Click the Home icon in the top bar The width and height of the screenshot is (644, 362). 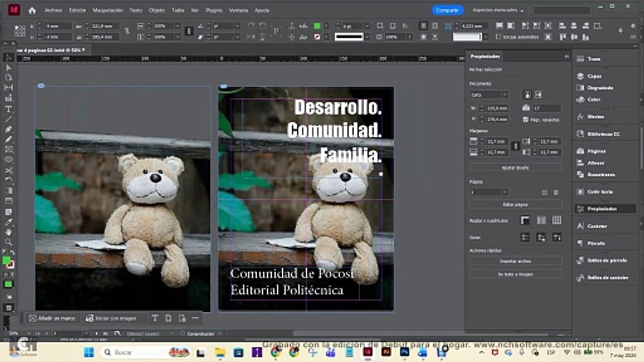32,10
